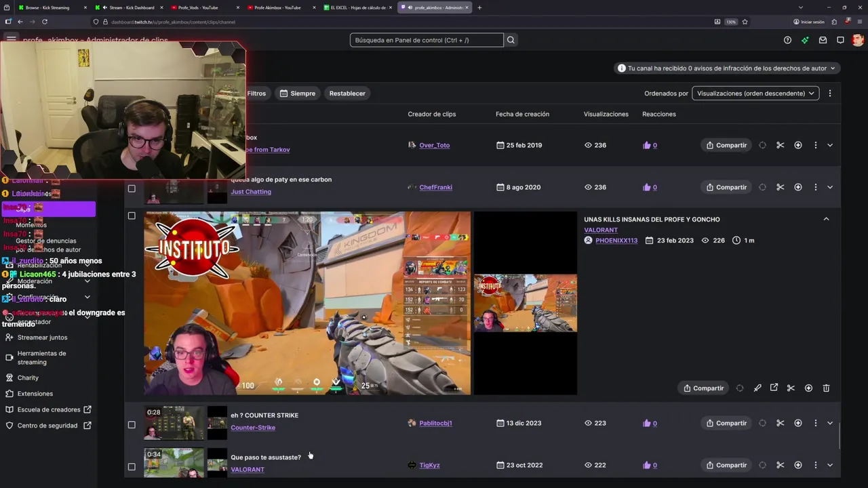Open 'Charity' in the sidebar

(28, 378)
